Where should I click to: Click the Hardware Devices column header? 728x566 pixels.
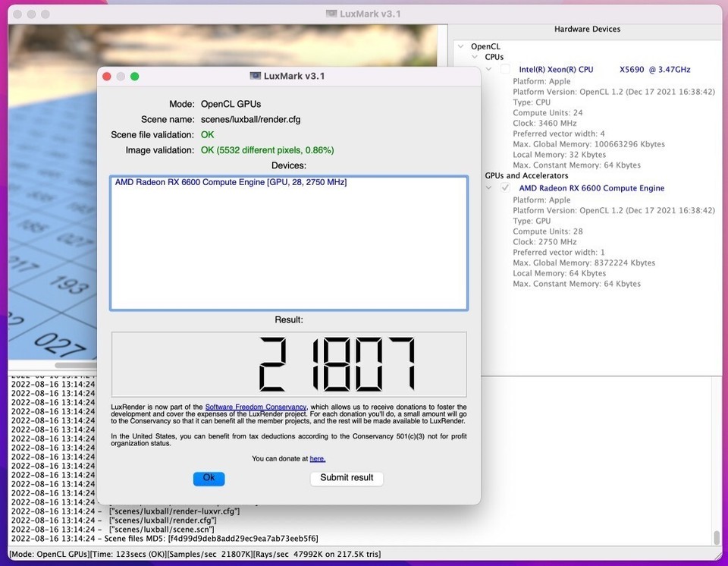pyautogui.click(x=587, y=30)
